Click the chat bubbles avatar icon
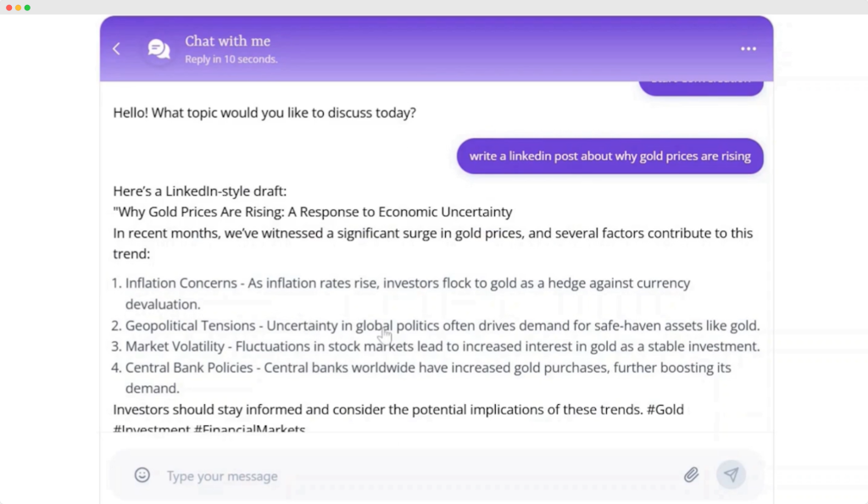 click(159, 49)
